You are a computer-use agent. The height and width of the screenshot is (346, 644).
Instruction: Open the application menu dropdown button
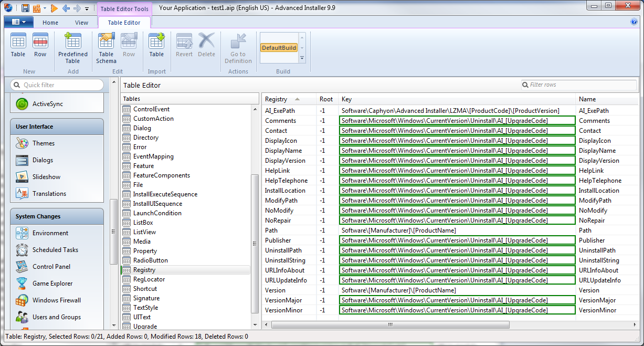click(19, 22)
